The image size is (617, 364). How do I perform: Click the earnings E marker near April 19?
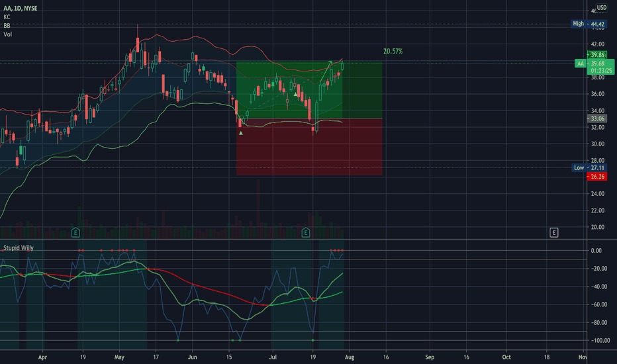coord(75,232)
